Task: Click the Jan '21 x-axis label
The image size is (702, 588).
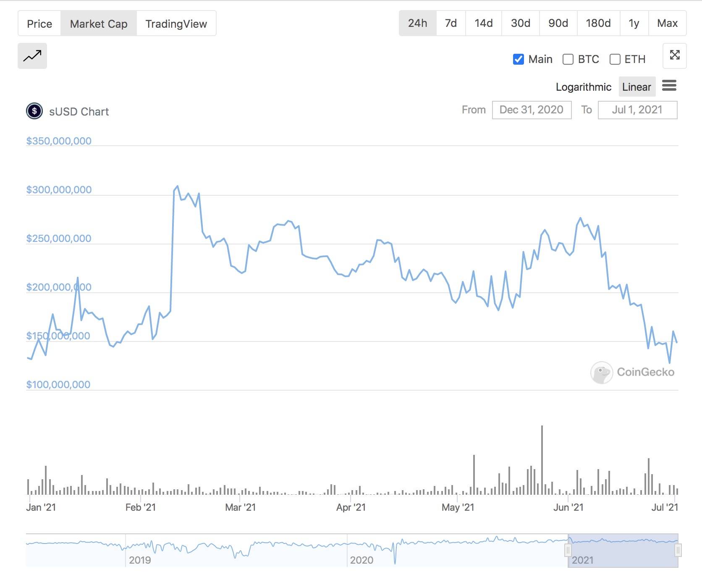Action: click(41, 507)
